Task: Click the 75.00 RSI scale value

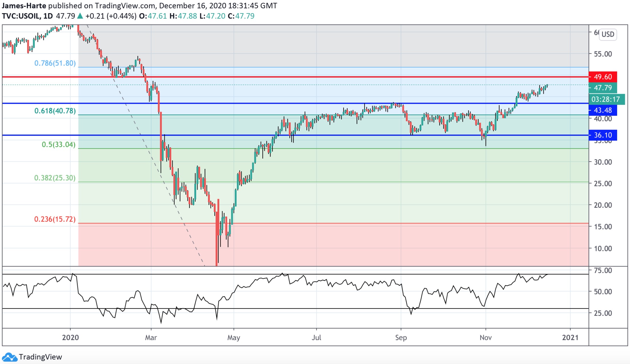Action: tap(603, 270)
